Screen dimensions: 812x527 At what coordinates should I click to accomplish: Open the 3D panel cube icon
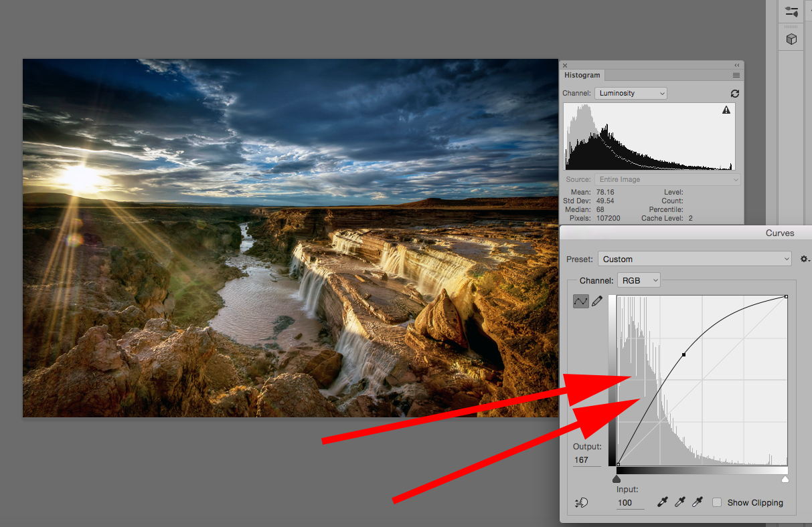coord(791,39)
